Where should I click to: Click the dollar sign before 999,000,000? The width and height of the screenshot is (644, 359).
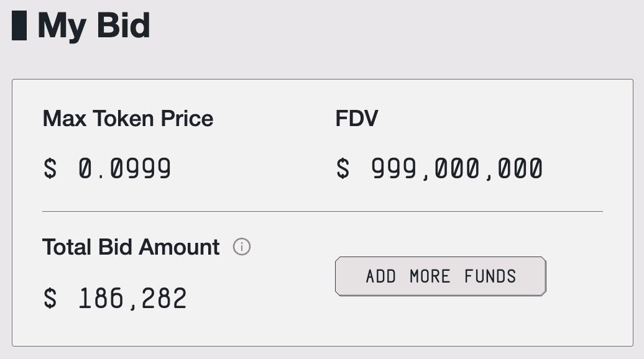pyautogui.click(x=343, y=168)
